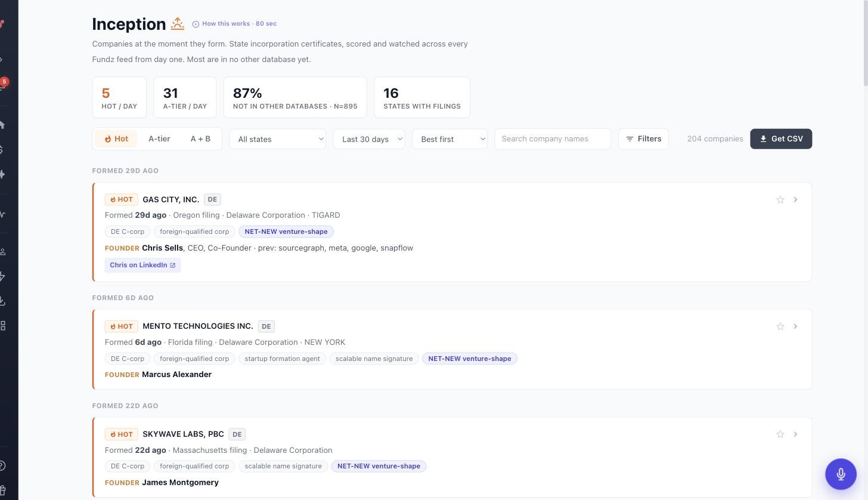
Task: Favorite SKYWAVE LABS, PBC with star
Action: click(780, 434)
